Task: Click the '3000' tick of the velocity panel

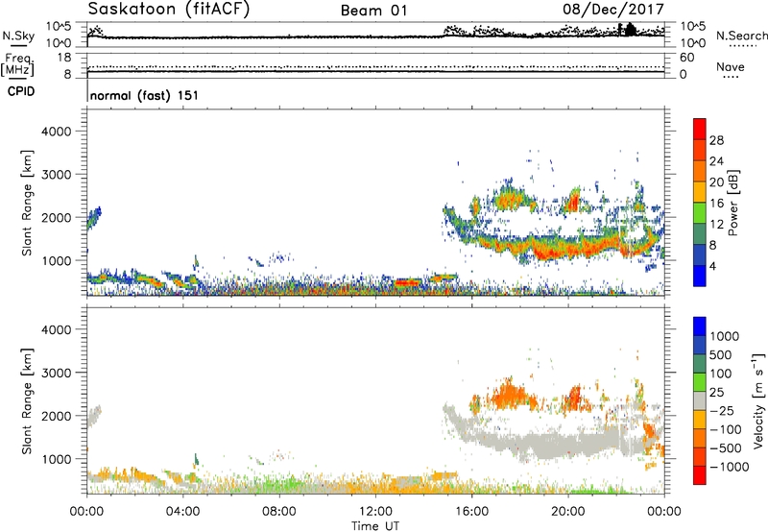Action: click(x=57, y=373)
